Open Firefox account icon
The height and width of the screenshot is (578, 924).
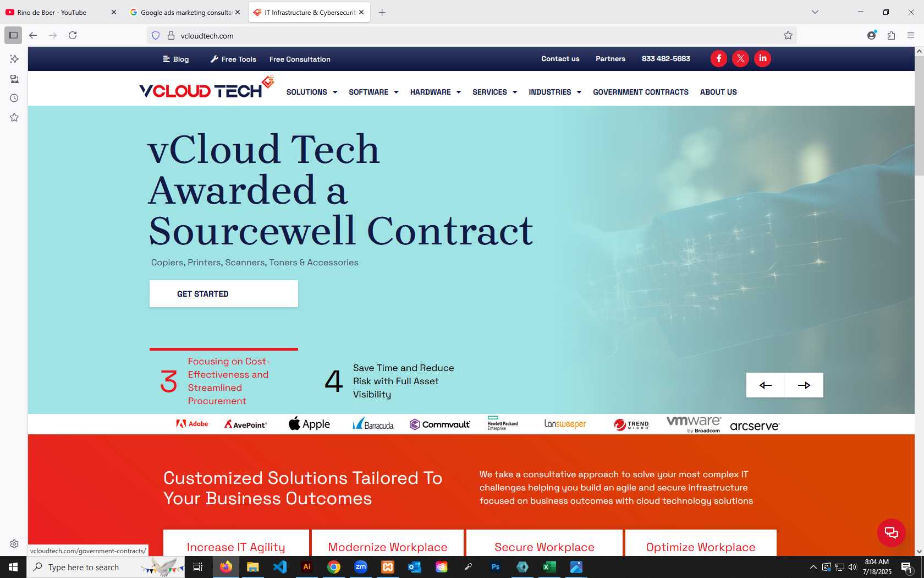[872, 35]
